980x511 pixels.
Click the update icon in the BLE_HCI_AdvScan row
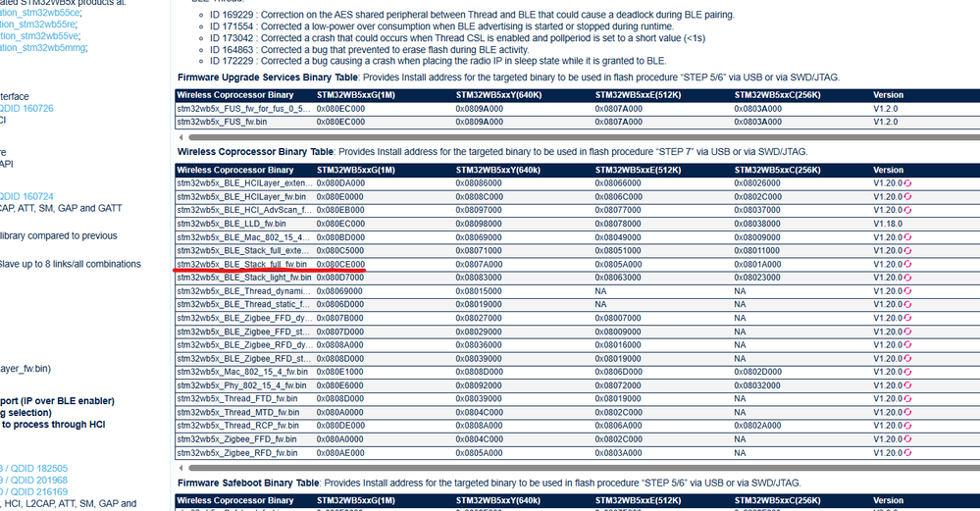coord(907,211)
